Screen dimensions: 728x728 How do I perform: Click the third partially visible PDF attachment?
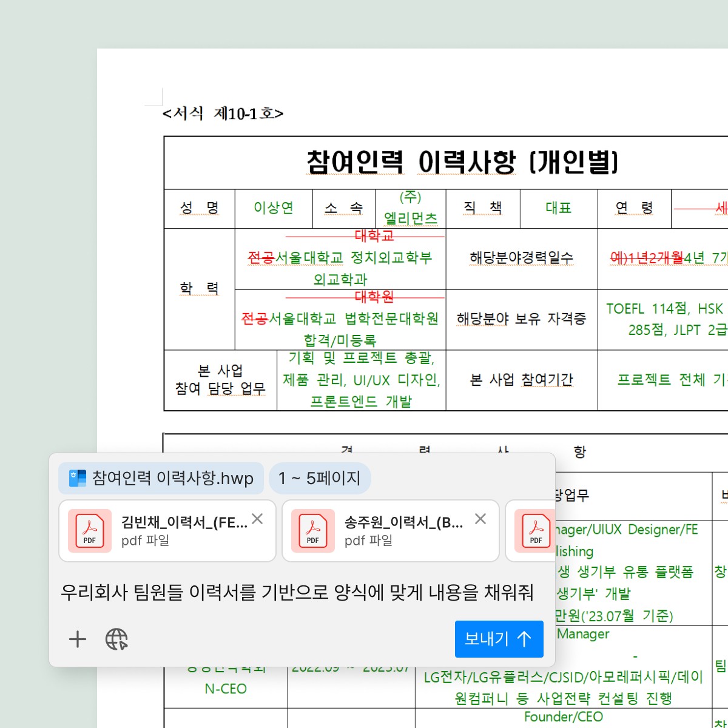[530, 531]
